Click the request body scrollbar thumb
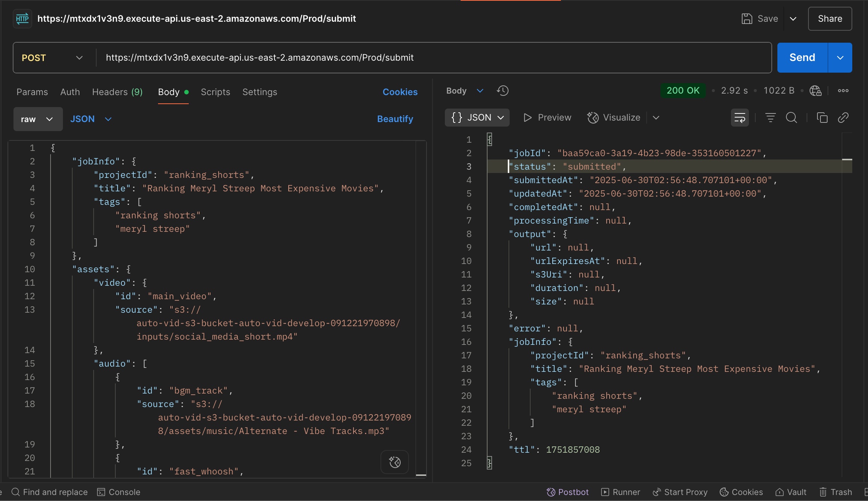868x501 pixels. tap(421, 475)
